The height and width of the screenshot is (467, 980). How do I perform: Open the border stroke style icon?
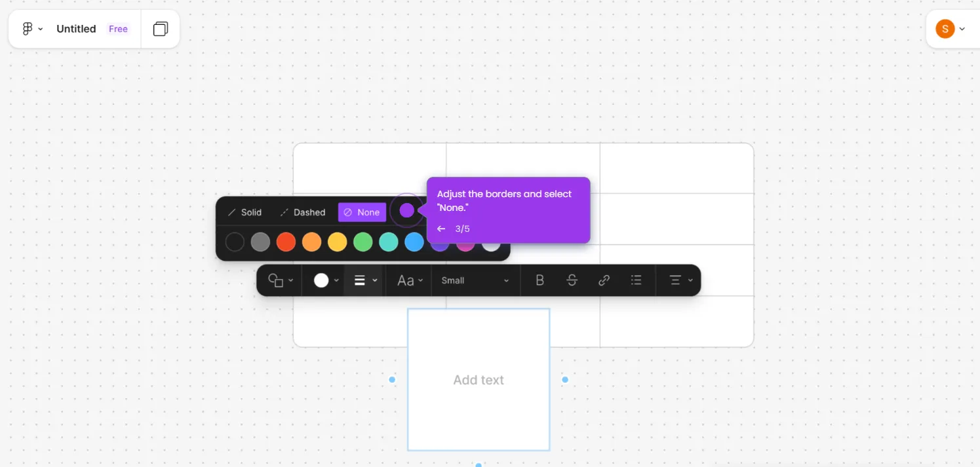359,280
